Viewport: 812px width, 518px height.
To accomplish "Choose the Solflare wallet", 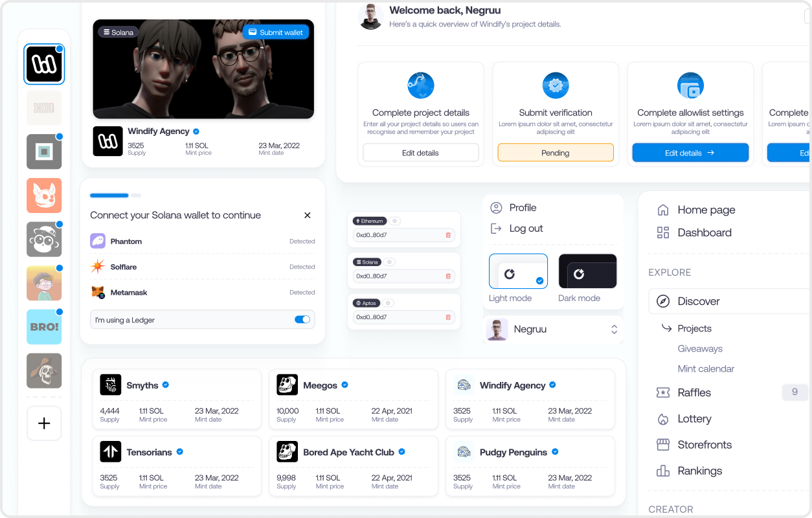I will point(203,267).
